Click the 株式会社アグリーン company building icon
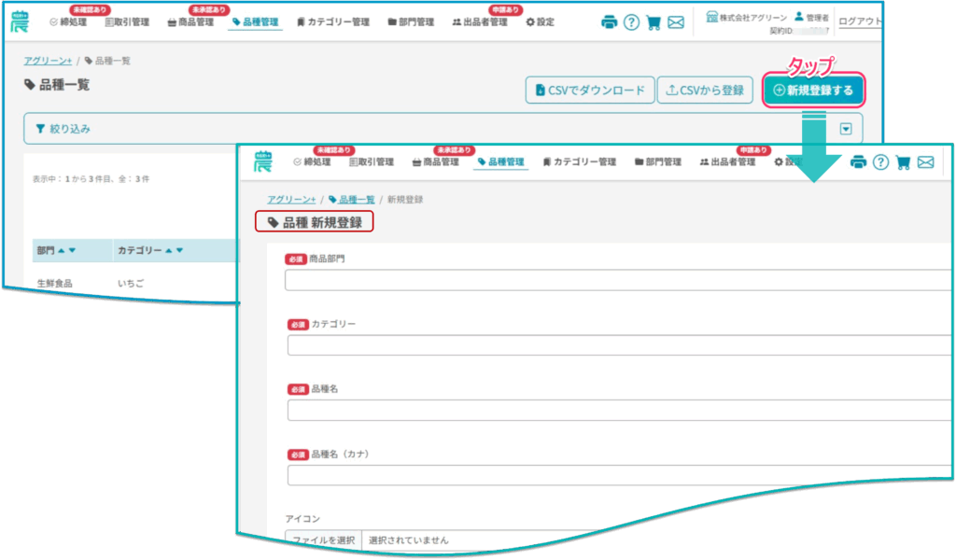This screenshot has height=560, width=956. [712, 17]
